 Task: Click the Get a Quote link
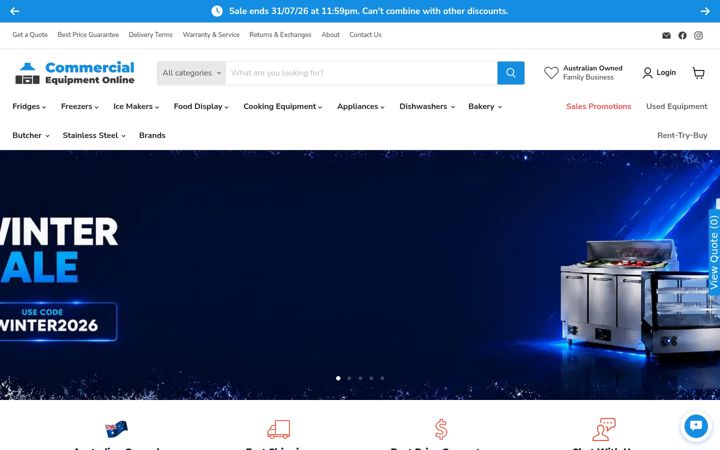tap(30, 35)
